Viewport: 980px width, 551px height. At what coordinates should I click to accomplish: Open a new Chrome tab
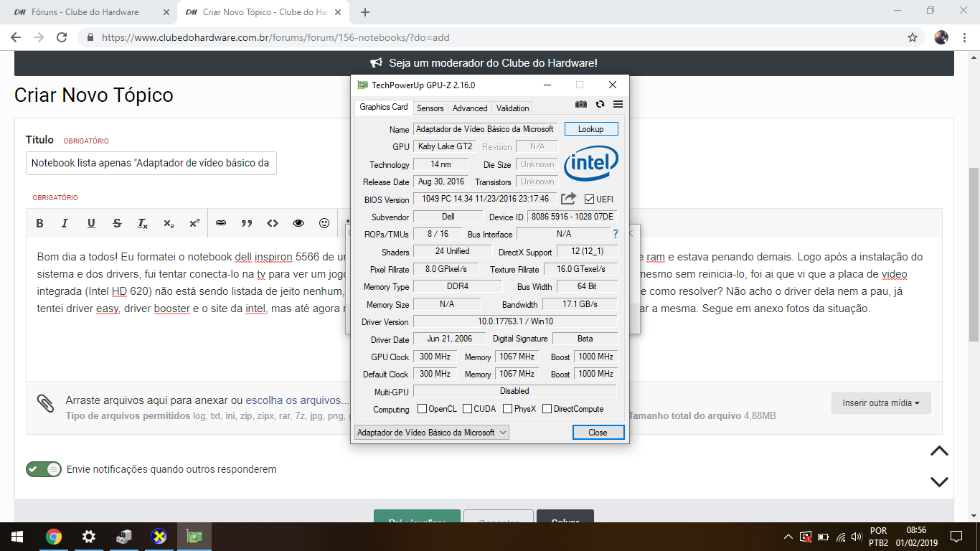[365, 12]
